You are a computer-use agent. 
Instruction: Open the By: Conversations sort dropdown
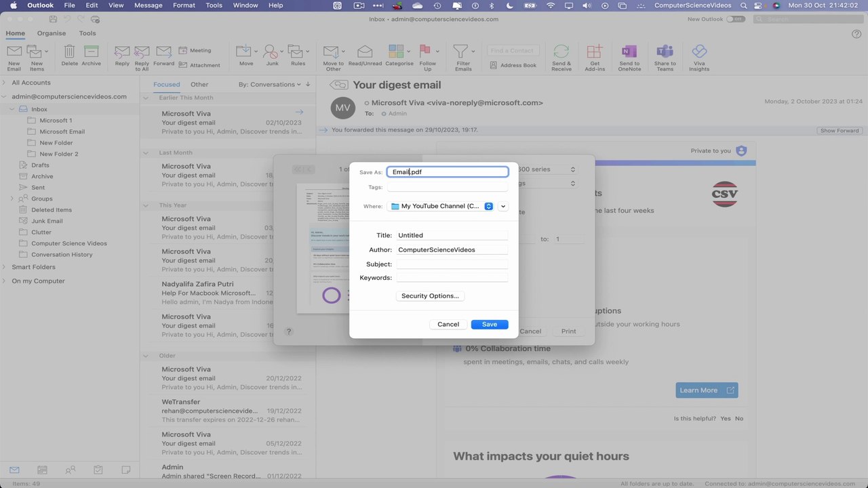[271, 85]
